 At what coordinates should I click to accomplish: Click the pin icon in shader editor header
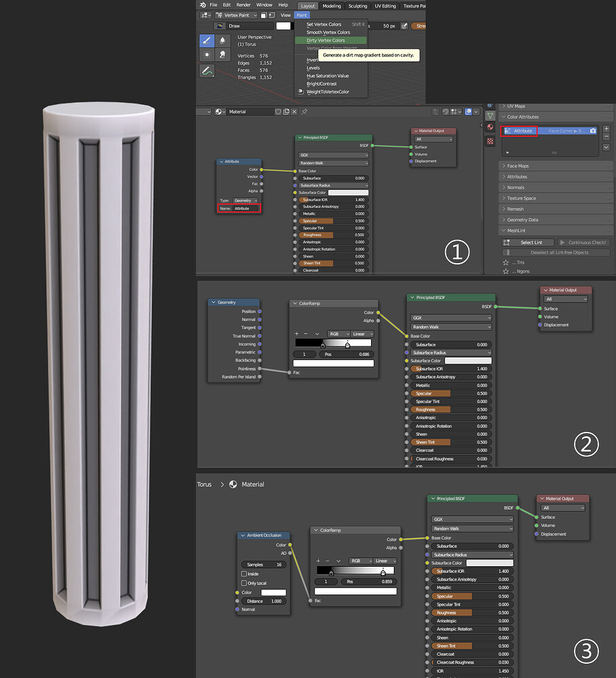pyautogui.click(x=304, y=112)
